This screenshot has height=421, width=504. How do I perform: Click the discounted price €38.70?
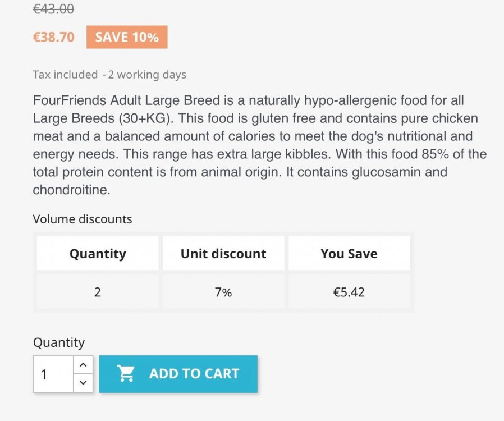click(53, 37)
